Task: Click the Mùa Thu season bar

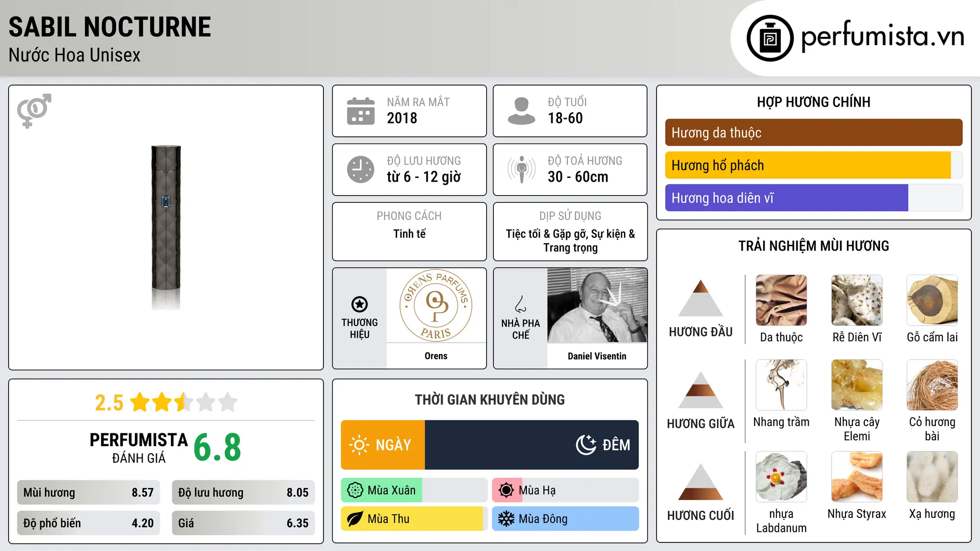Action: click(x=414, y=519)
